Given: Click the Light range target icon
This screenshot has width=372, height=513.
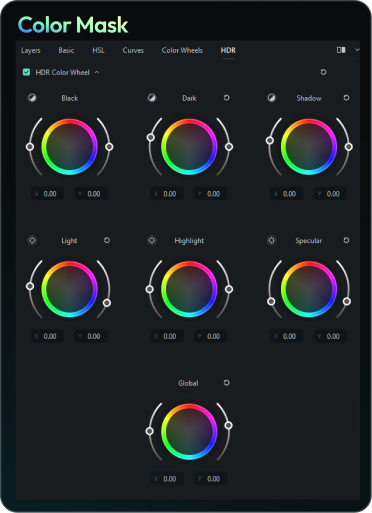Looking at the screenshot, I should [32, 240].
